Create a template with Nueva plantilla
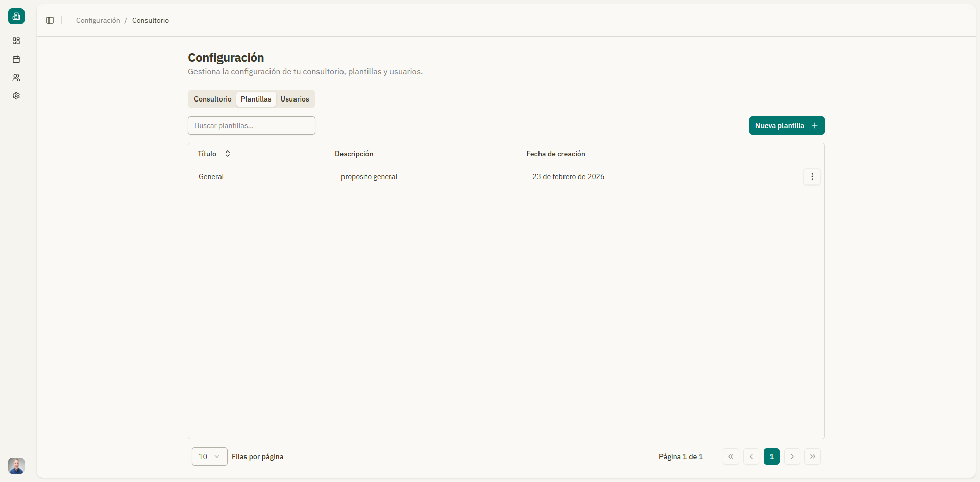This screenshot has width=980, height=482. pyautogui.click(x=786, y=125)
